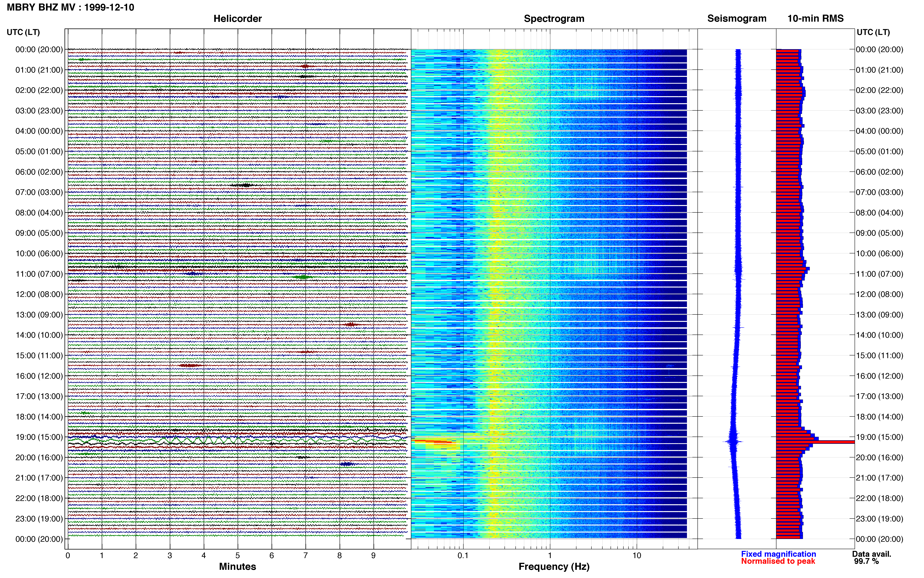Click the 99.7 % availability value
This screenshot has width=924, height=578.
click(866, 561)
